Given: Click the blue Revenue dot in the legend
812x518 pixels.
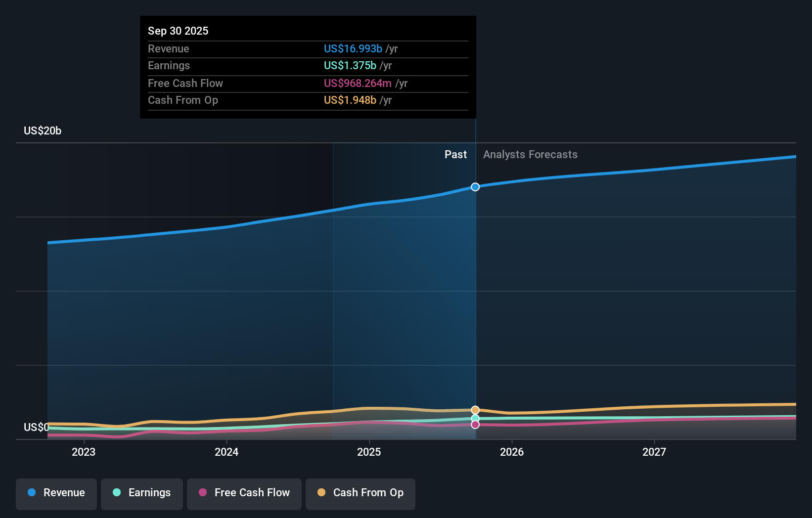Looking at the screenshot, I should [x=31, y=493].
